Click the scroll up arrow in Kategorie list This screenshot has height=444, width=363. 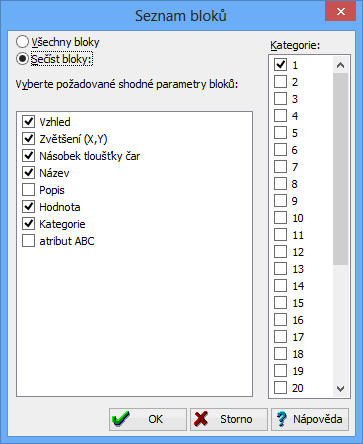[340, 65]
